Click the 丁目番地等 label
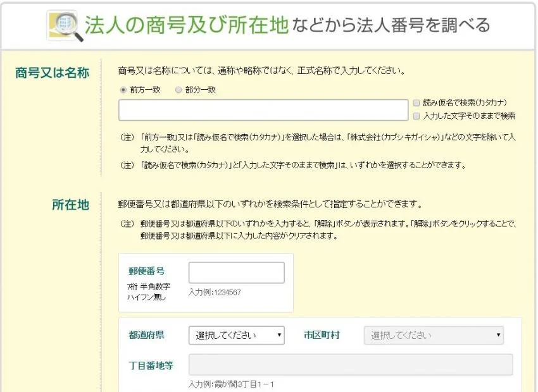This screenshot has width=538, height=392. click(151, 365)
